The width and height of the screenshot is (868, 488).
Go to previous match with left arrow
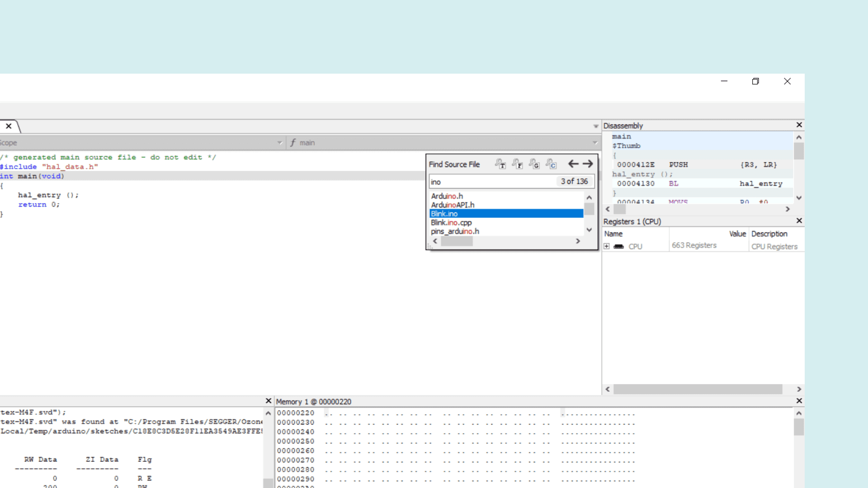point(573,164)
